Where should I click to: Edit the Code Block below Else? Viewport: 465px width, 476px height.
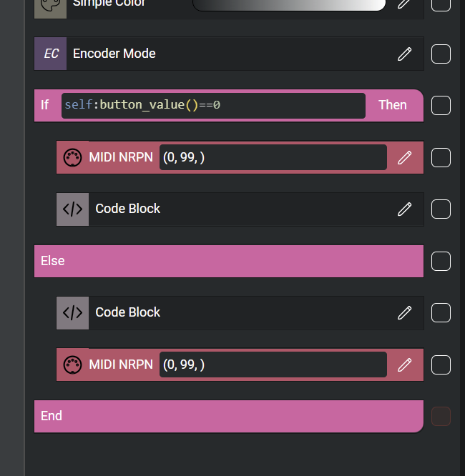[404, 312]
